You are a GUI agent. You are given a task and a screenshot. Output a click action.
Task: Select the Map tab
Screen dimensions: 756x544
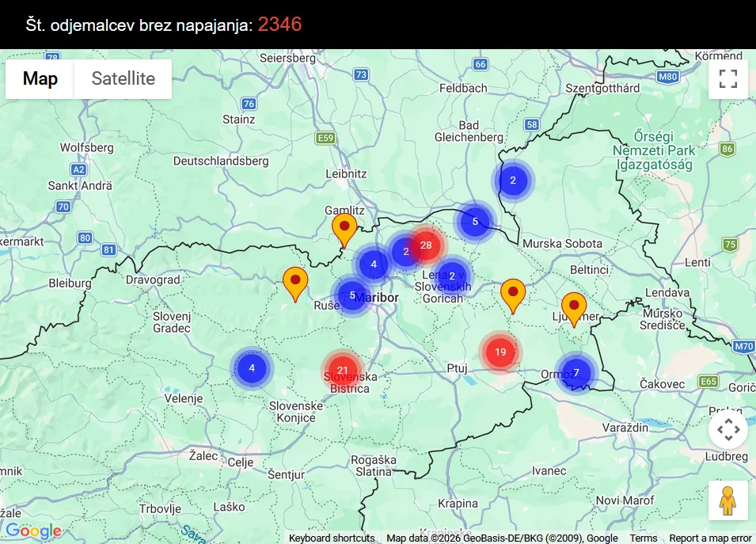[39, 78]
